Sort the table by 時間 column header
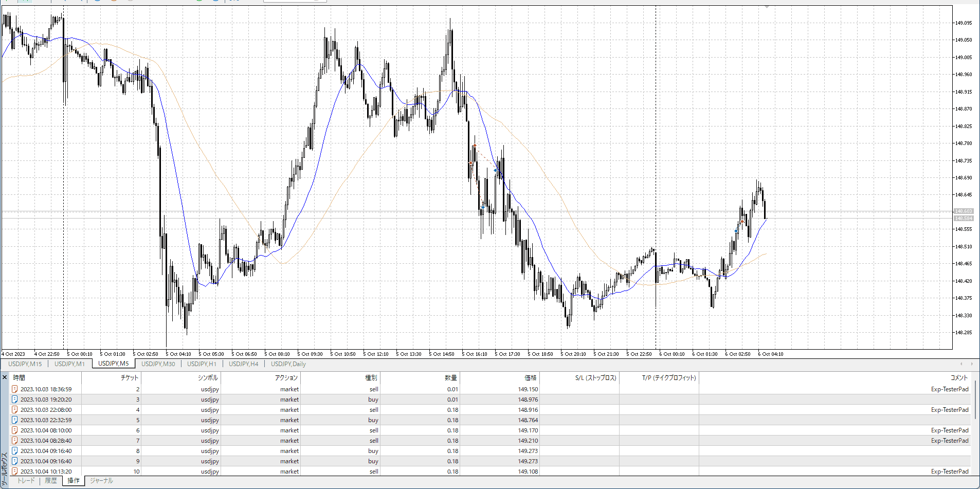 point(19,377)
